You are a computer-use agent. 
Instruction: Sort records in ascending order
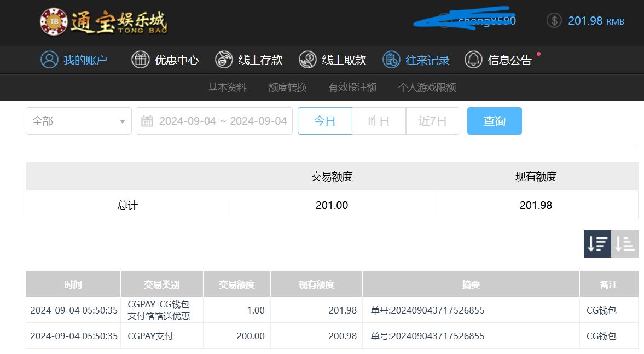point(625,244)
